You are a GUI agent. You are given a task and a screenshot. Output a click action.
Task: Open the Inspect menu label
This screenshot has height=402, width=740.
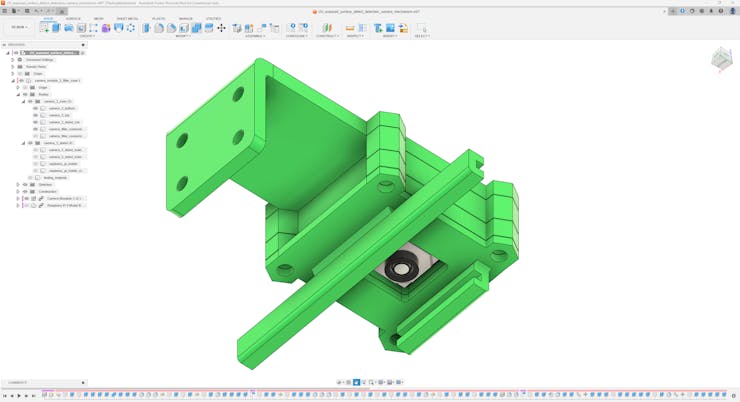pos(355,36)
